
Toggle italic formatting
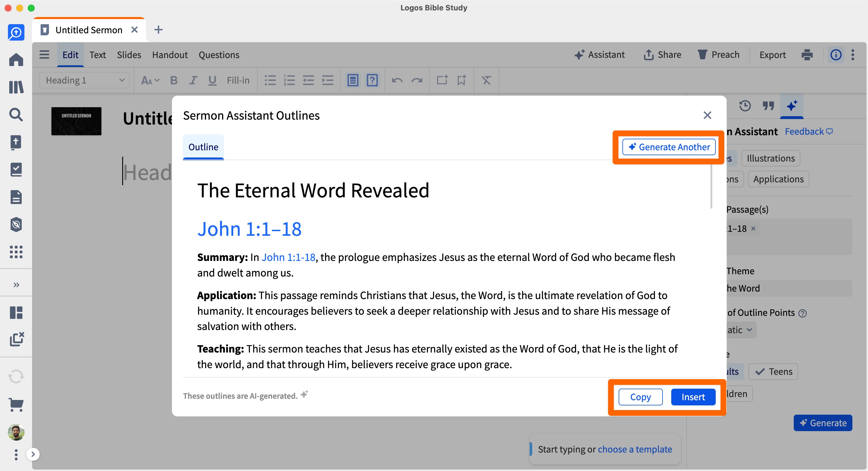pos(193,80)
